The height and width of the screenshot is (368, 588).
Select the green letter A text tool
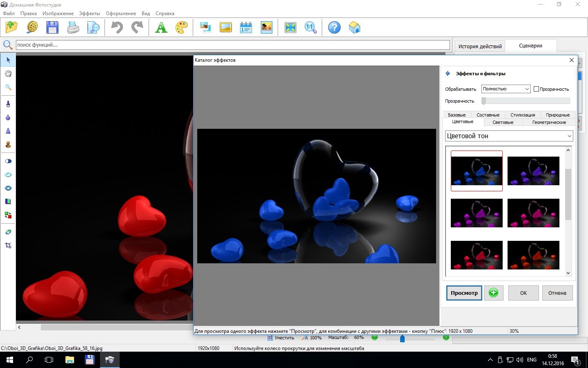tap(161, 28)
